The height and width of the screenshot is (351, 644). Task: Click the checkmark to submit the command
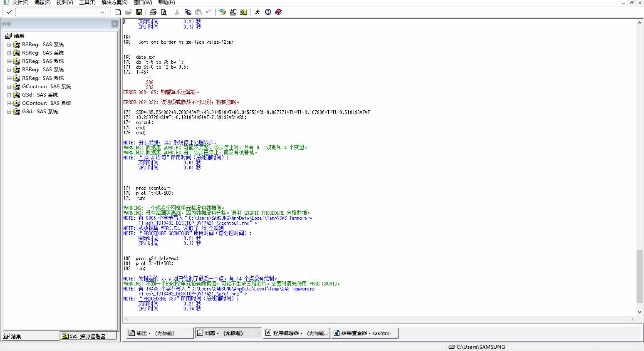click(x=9, y=12)
